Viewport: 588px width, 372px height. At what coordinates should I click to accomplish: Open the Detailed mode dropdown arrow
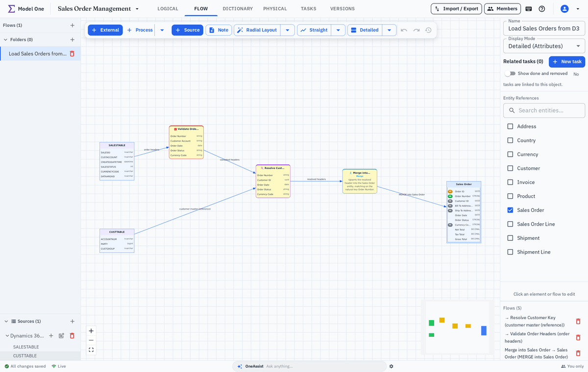pos(389,30)
